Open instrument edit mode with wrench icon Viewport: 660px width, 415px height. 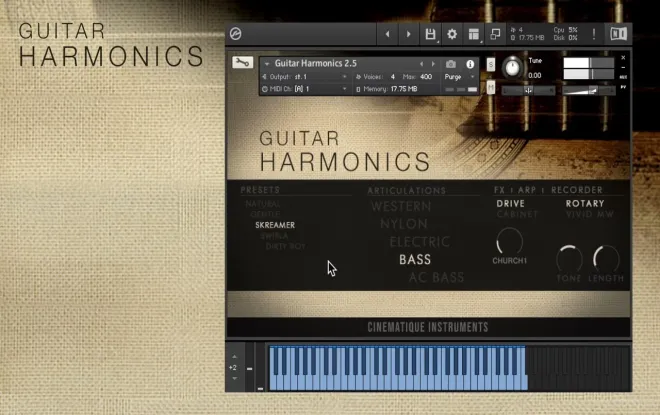click(242, 63)
